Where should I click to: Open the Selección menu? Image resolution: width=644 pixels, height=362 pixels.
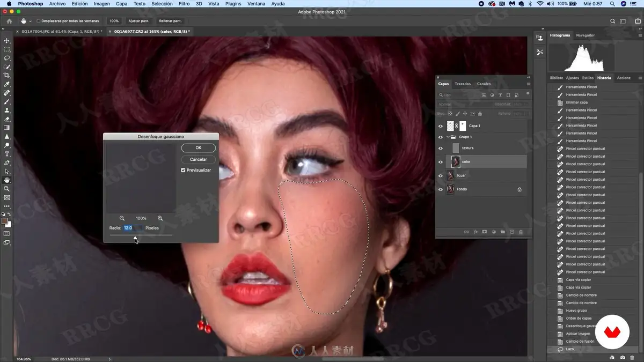(x=162, y=4)
